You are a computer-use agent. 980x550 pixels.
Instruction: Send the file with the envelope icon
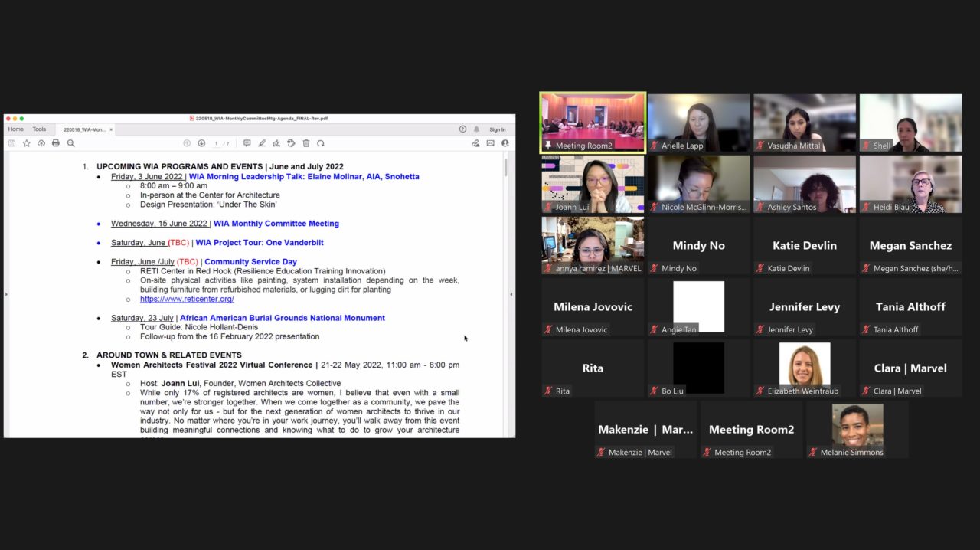(x=490, y=143)
